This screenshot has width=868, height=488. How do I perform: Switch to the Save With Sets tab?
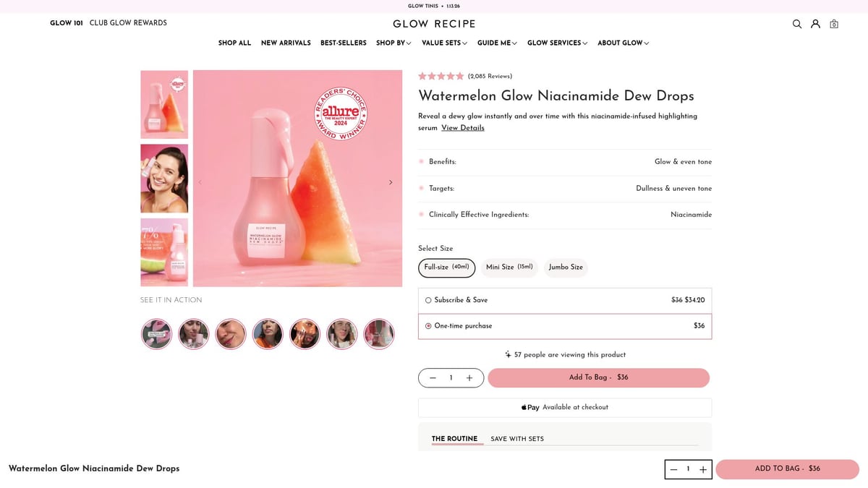517,438
